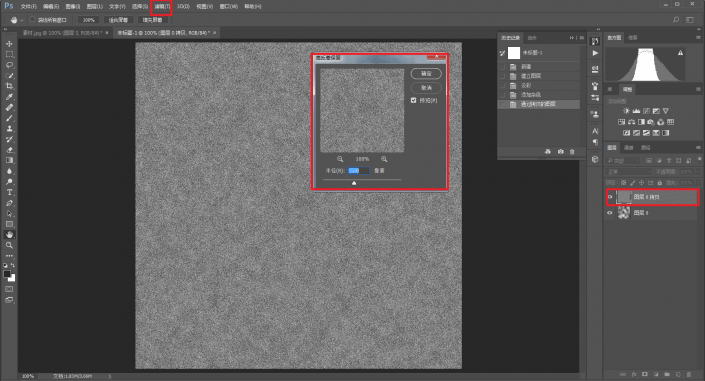Select the Clone Stamp tool
This screenshot has height=381, width=705.
9,129
